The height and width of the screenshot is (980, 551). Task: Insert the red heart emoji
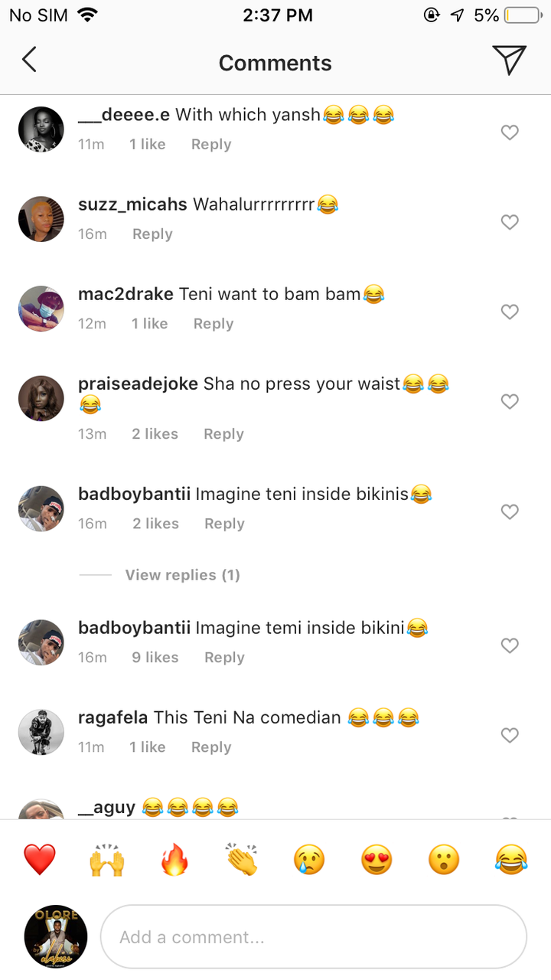tap(39, 859)
